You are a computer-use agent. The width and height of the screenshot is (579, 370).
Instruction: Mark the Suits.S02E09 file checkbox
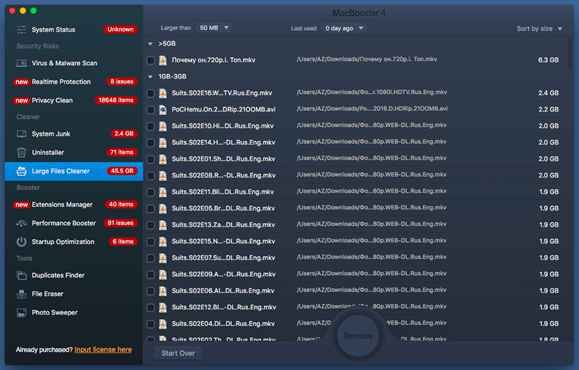click(x=150, y=274)
